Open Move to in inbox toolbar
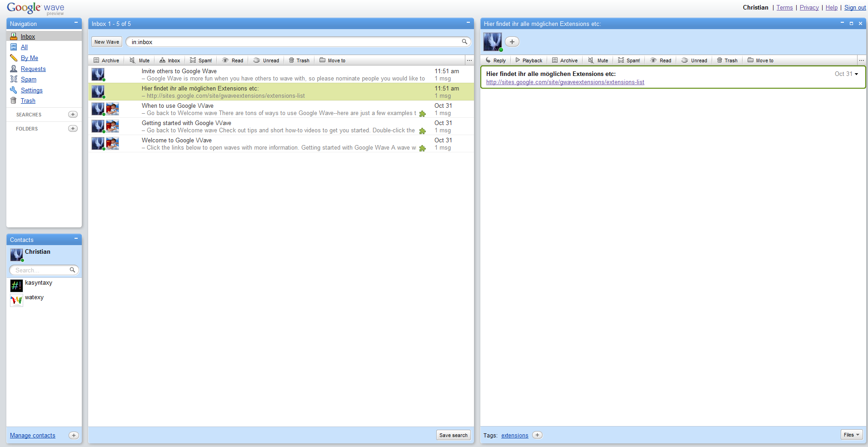 point(332,60)
